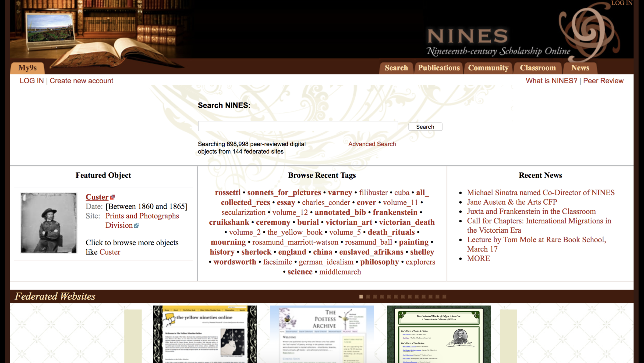Click the external link icon beside Custer
The image size is (644, 363).
[x=112, y=197]
